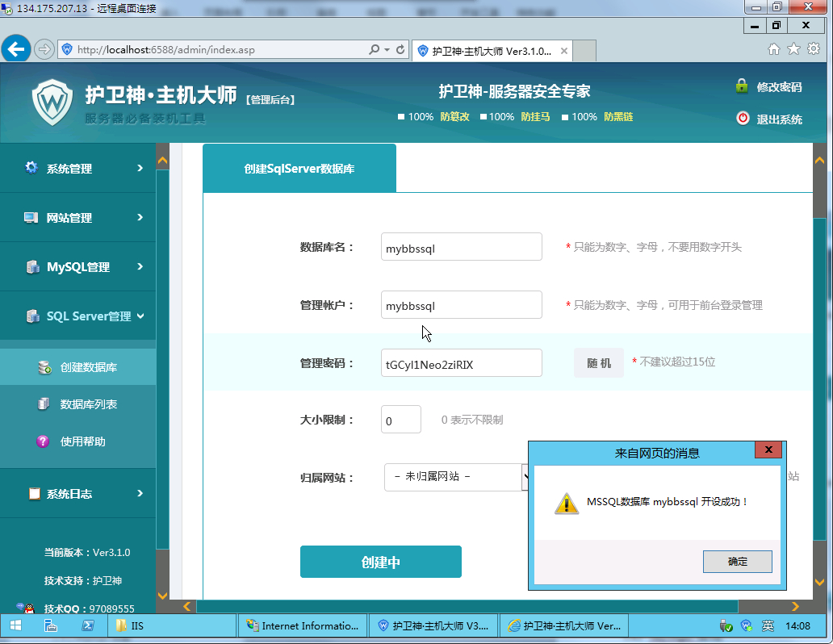Click the refresh icon in address bar
This screenshot has height=644, width=833.
pos(400,49)
